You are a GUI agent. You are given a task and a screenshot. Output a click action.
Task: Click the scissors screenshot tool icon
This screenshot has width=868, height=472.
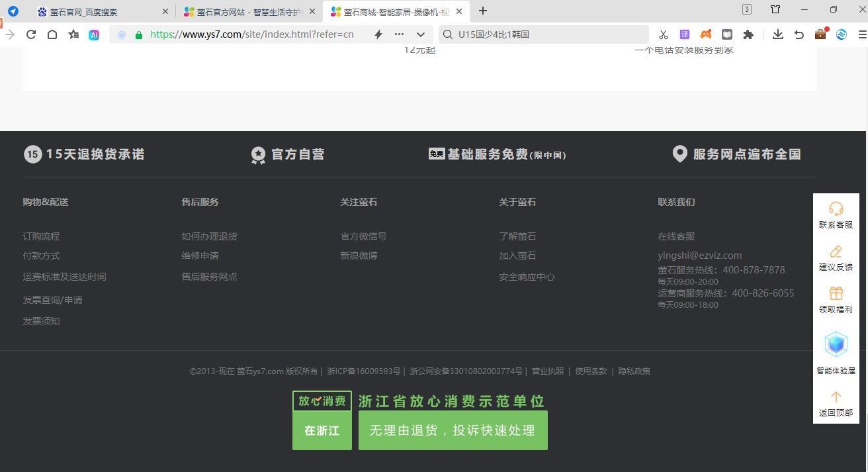pos(663,34)
